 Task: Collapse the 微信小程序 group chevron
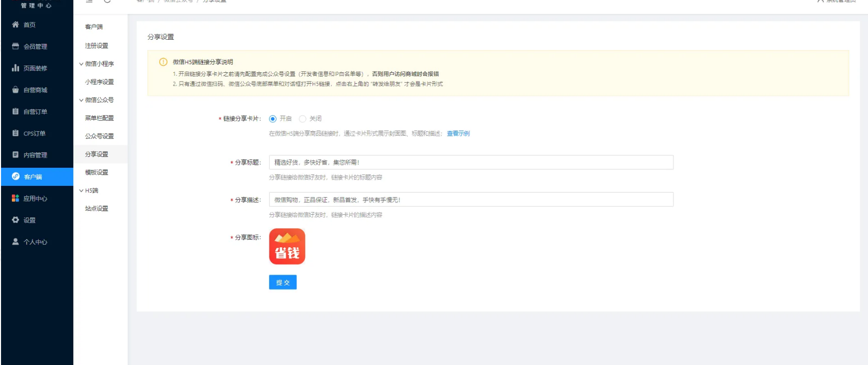tap(81, 64)
